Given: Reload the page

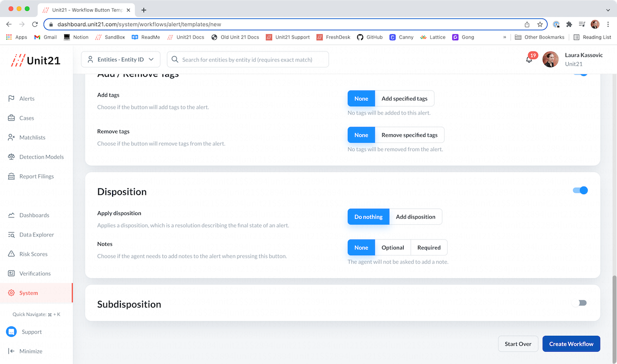Looking at the screenshot, I should click(x=35, y=24).
